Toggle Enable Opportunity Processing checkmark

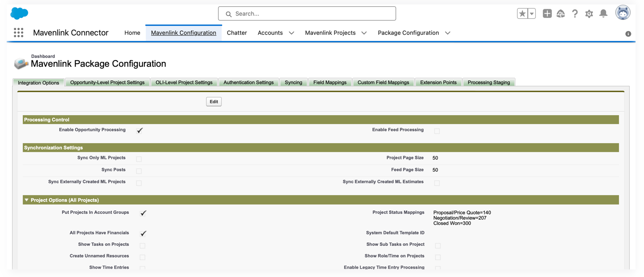[140, 130]
